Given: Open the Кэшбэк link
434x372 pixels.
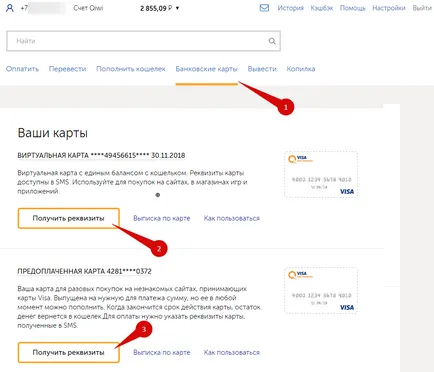Looking at the screenshot, I should pyautogui.click(x=322, y=8).
